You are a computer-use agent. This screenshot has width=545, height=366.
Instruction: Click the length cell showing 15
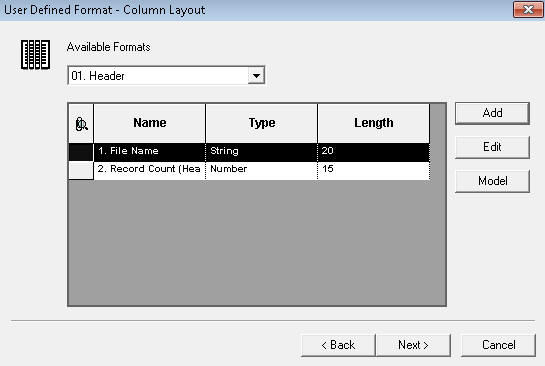[x=374, y=170]
